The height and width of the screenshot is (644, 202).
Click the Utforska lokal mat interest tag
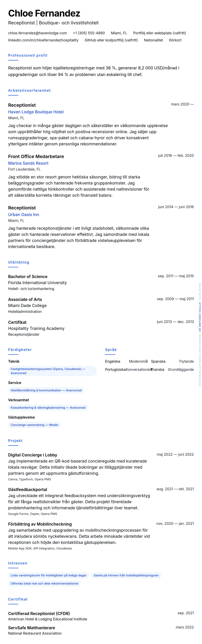click(x=45, y=584)
